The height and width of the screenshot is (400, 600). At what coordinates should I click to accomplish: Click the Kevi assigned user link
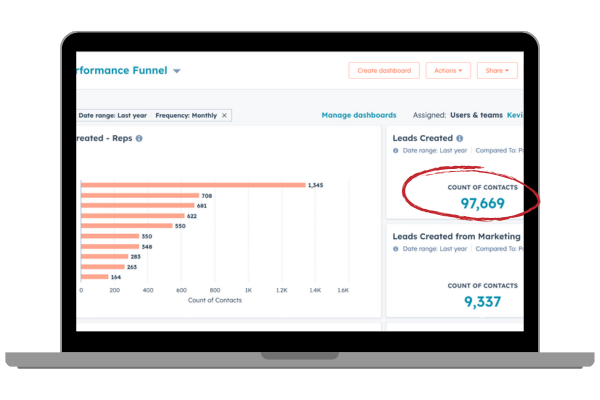coord(515,115)
